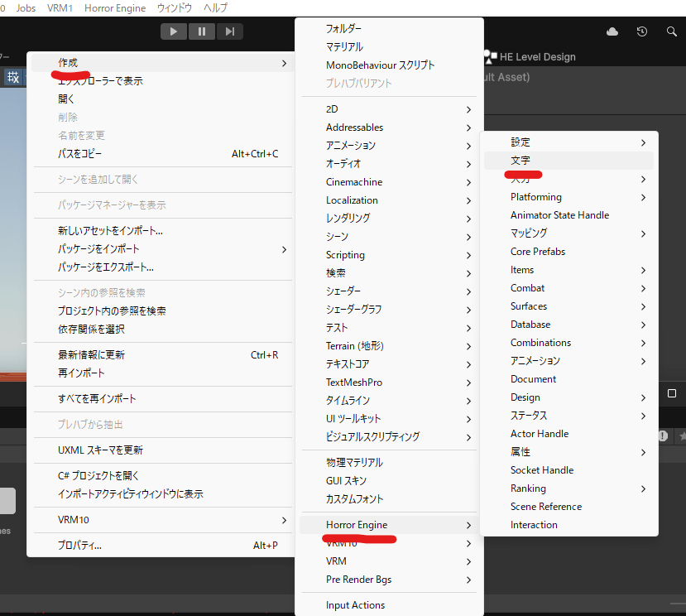The image size is (686, 616).
Task: Click 最新情報に更新
Action: point(163,355)
